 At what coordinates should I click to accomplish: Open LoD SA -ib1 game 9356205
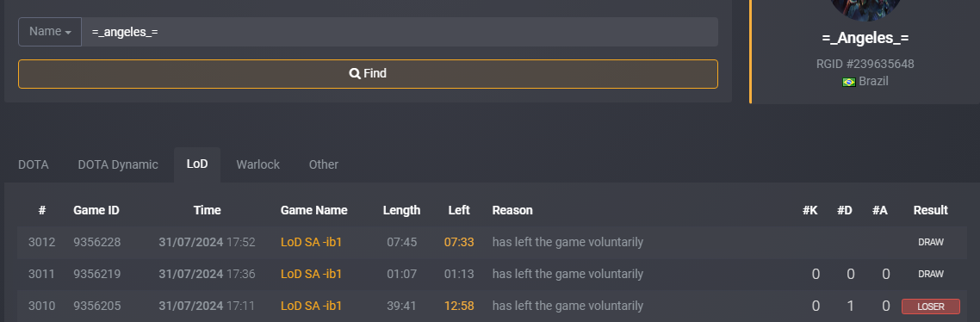tap(311, 306)
